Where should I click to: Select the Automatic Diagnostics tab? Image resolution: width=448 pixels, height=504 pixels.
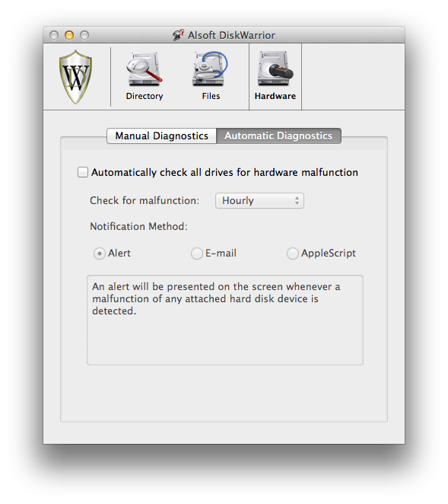coord(278,136)
